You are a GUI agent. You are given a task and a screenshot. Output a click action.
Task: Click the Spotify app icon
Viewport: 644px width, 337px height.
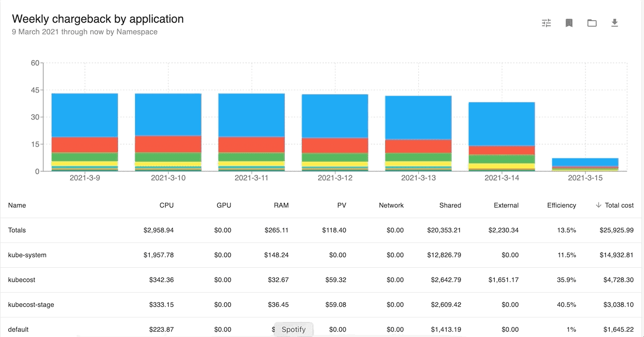[x=293, y=329]
